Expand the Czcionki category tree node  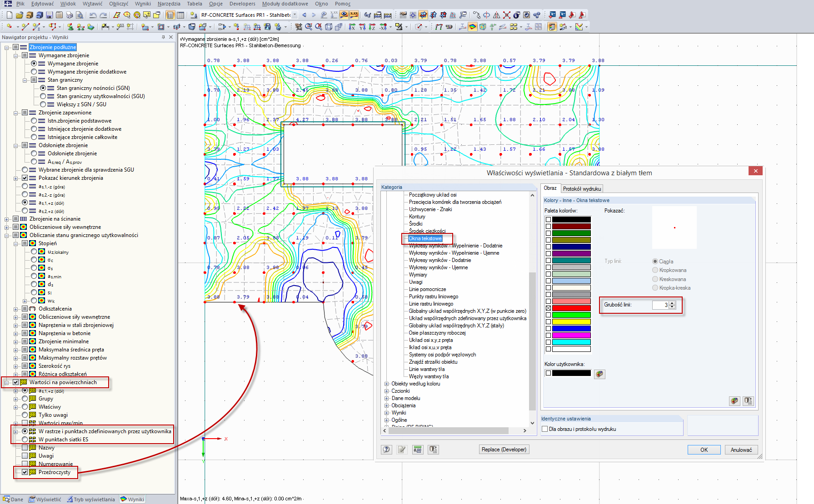point(387,391)
